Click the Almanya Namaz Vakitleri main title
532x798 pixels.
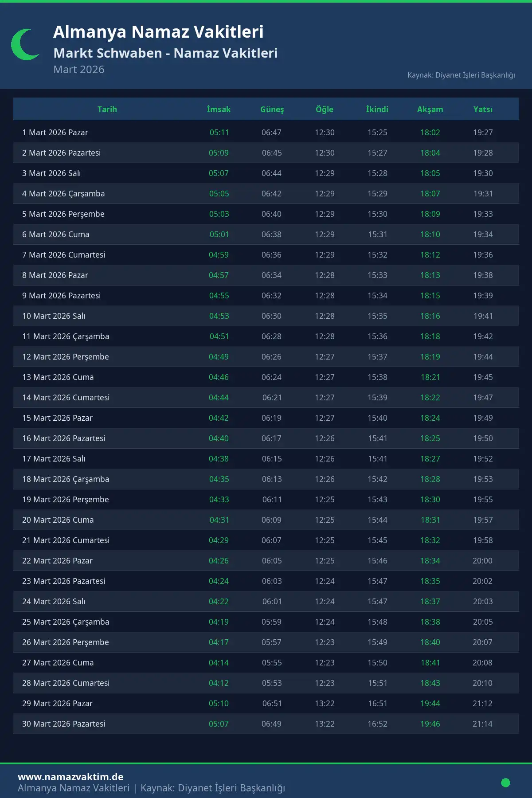point(158,32)
